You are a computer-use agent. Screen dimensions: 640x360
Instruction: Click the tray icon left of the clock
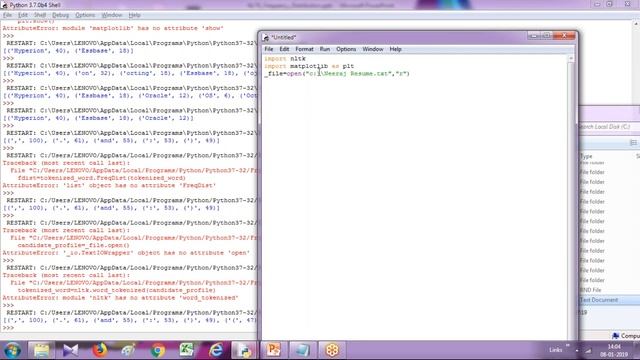tap(588, 351)
